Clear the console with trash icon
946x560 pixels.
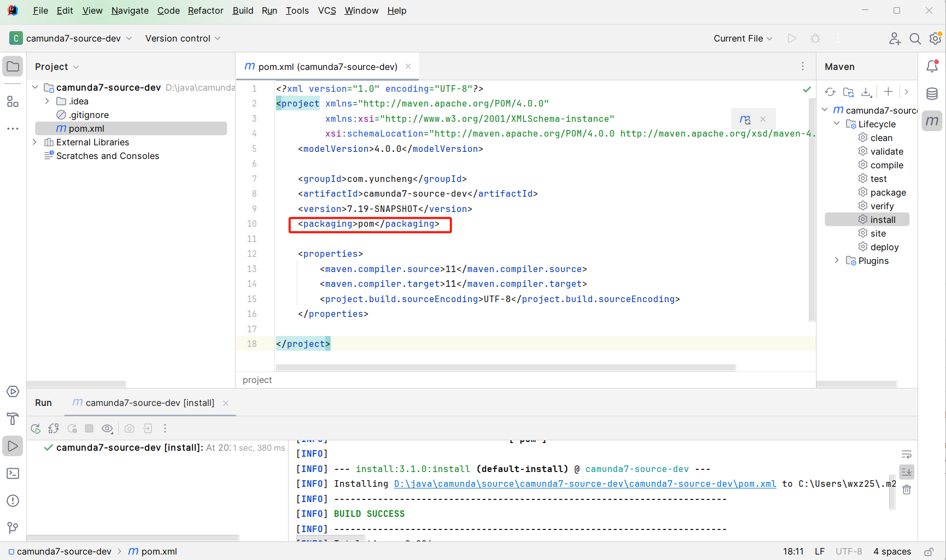click(x=907, y=490)
